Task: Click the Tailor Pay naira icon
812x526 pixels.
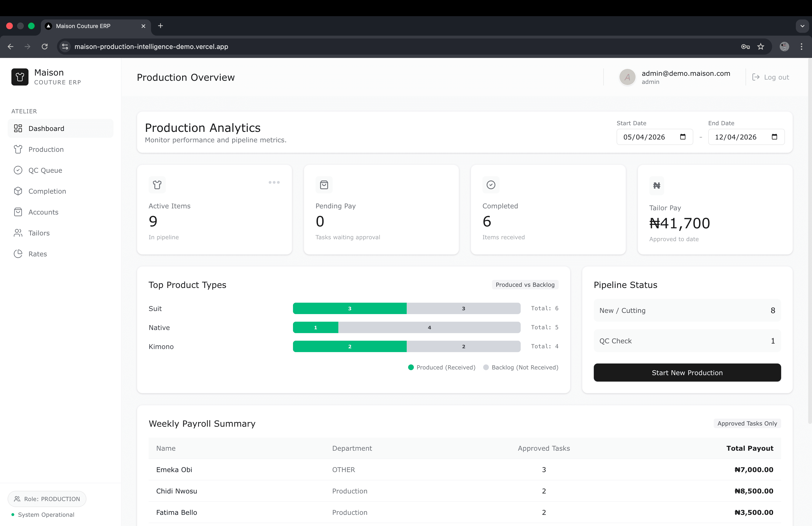Action: point(656,186)
